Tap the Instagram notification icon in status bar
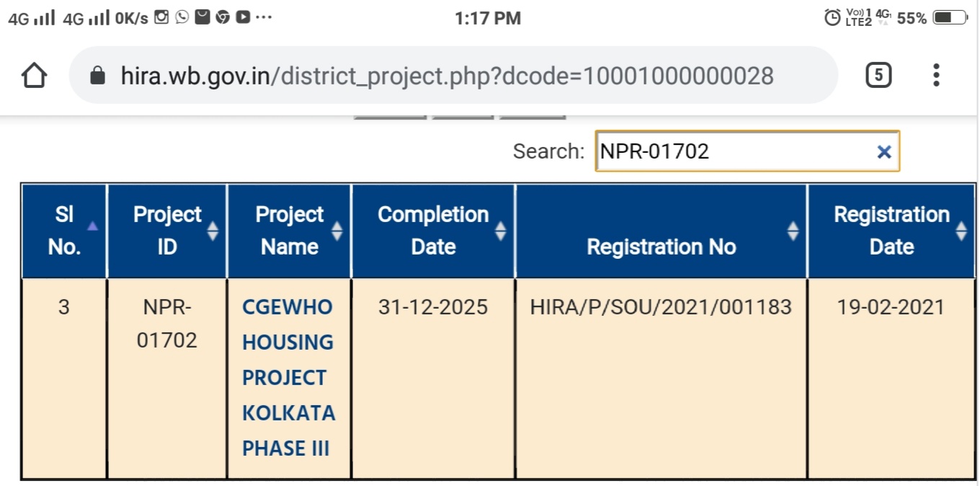The image size is (980, 486). [161, 17]
